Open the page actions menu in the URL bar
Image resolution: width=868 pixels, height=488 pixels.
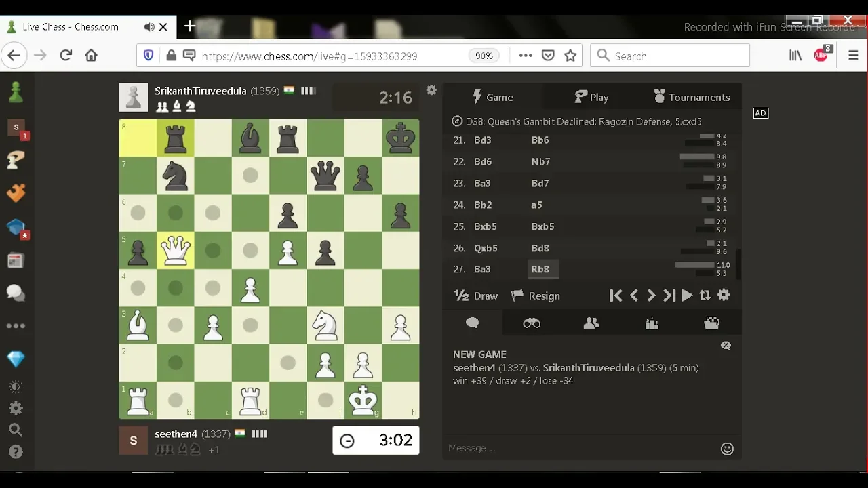(525, 56)
